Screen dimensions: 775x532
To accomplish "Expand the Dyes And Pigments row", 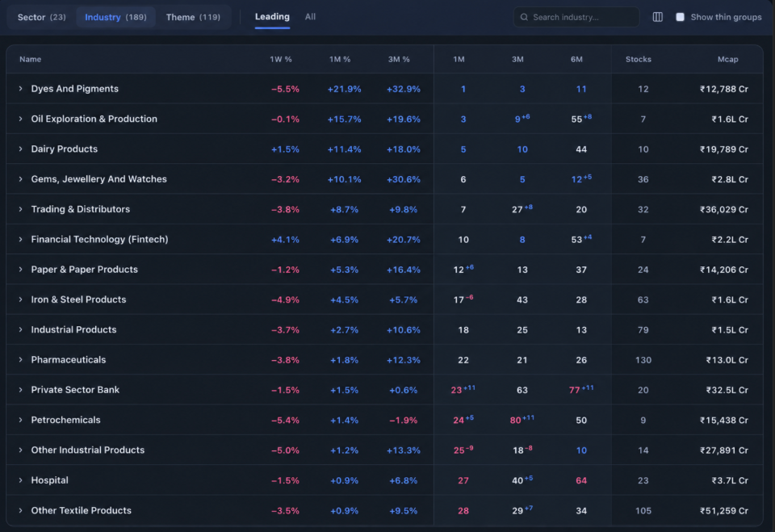I will click(21, 89).
